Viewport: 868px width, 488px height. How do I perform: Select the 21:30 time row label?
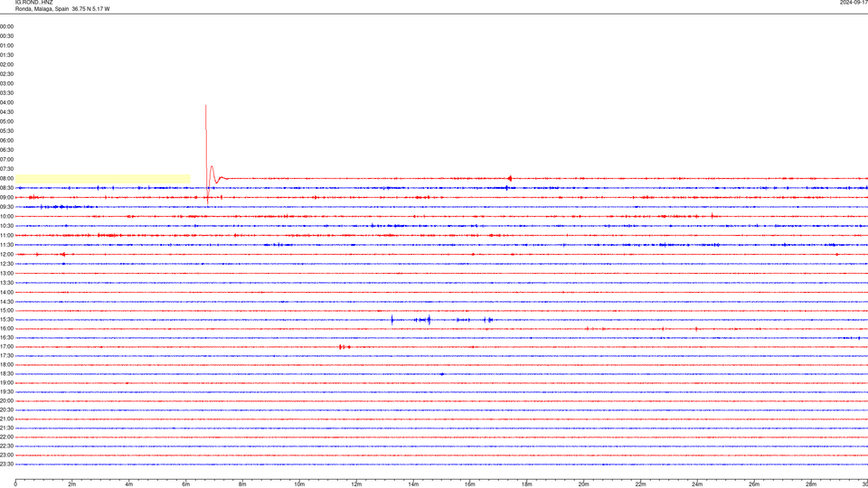6,428
